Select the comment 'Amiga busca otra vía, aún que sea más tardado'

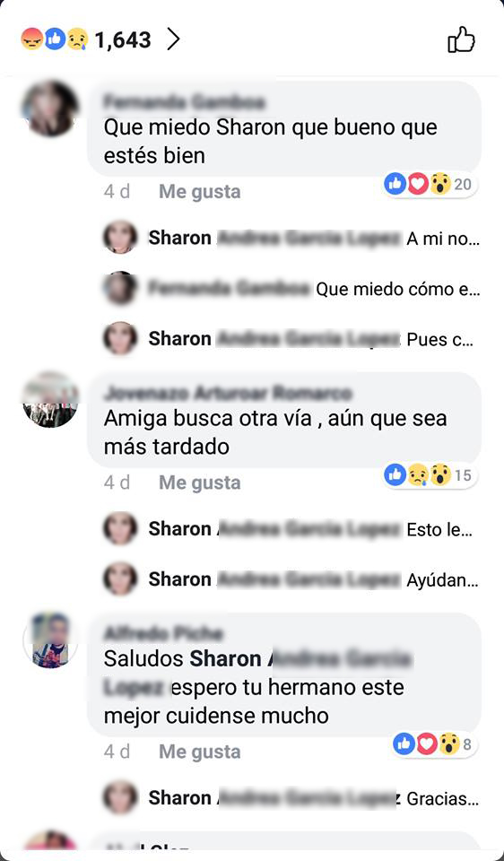284,420
